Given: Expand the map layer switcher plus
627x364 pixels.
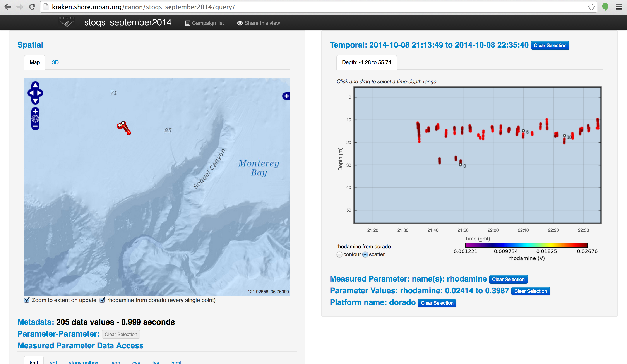Looking at the screenshot, I should point(286,96).
